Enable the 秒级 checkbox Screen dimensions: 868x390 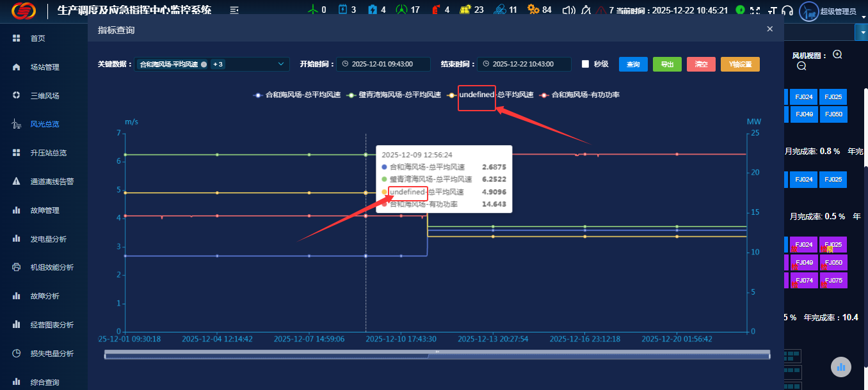tap(585, 64)
